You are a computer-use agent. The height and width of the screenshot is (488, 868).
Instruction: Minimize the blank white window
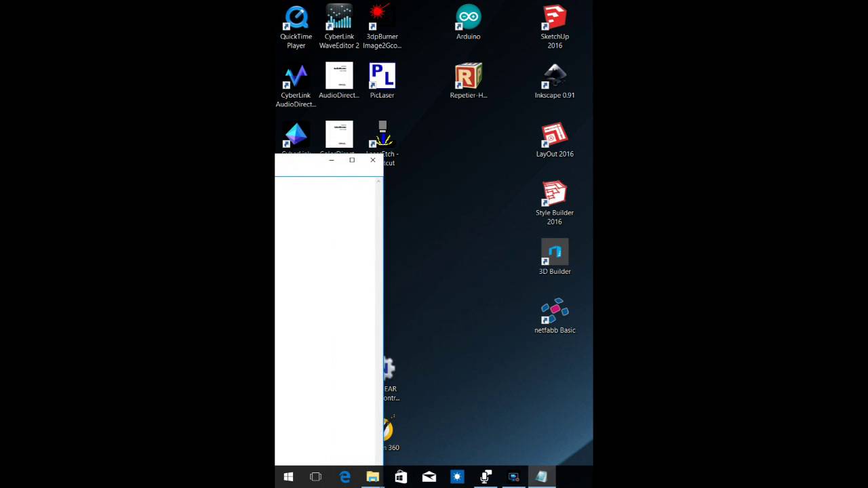point(332,161)
